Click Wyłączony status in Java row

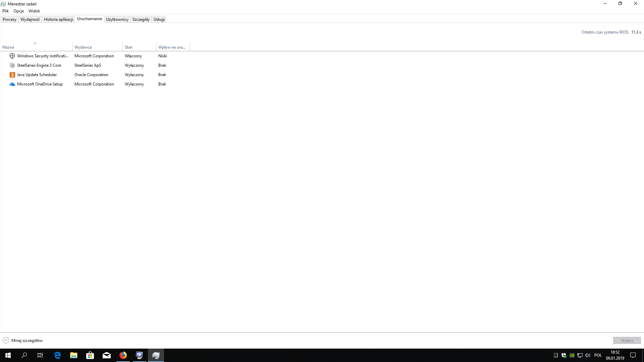[x=134, y=75]
